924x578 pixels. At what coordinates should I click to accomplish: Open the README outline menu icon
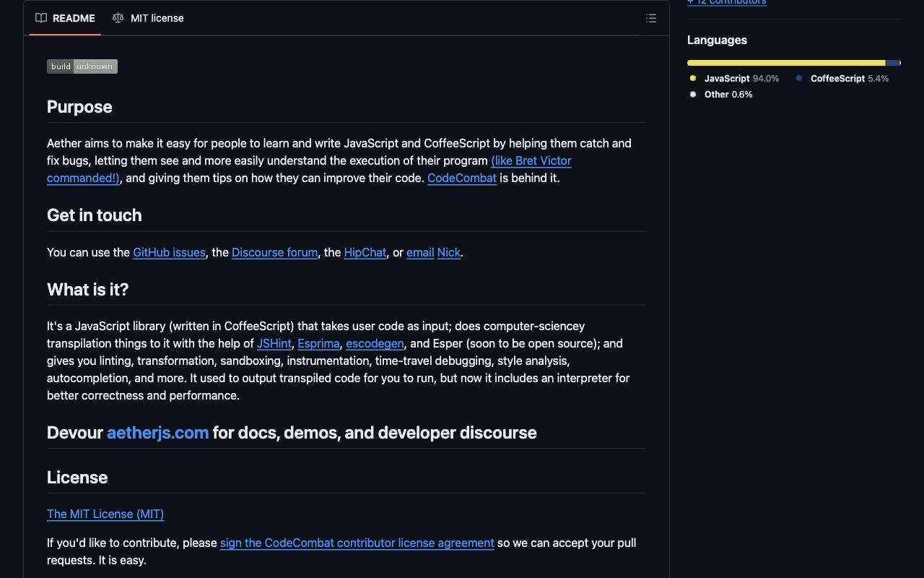(x=651, y=18)
